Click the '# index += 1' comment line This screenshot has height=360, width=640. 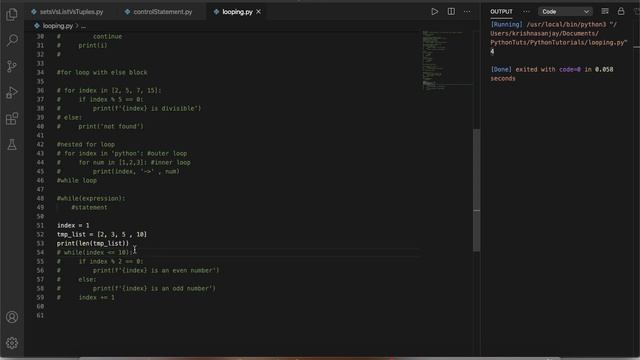(x=86, y=298)
